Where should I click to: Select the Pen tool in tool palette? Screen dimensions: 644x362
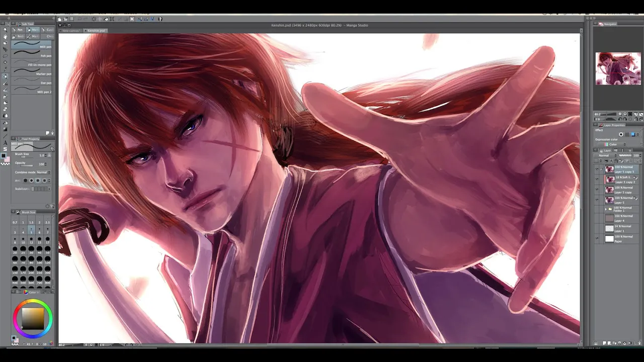(x=5, y=76)
